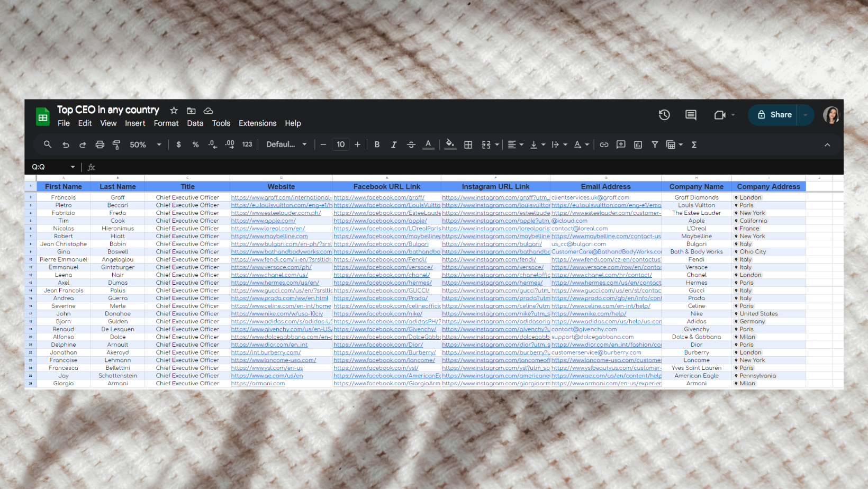Viewport: 868px width, 489px height.
Task: Decrease font size with minus button
Action: 323,144
